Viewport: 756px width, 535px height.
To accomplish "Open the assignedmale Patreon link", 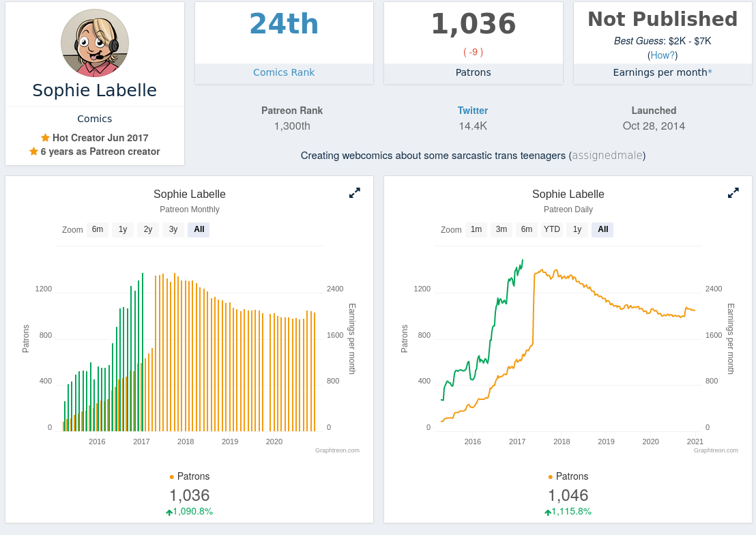I will coord(607,156).
